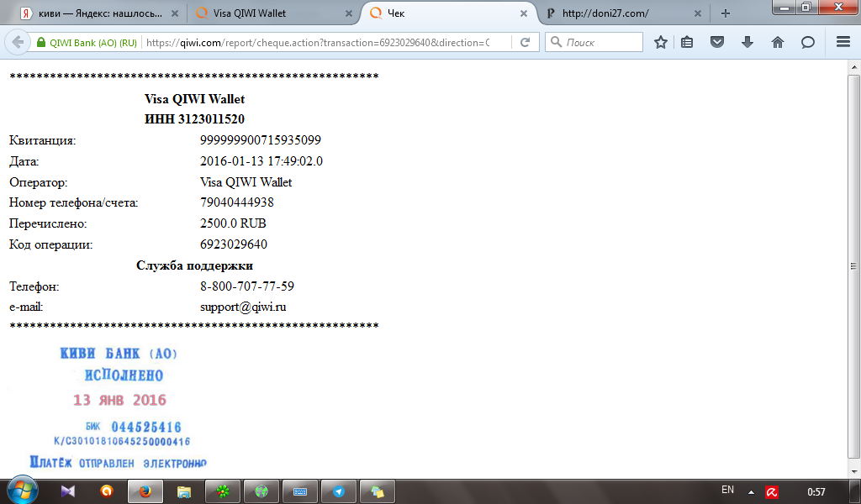Click the red Avira tray icon
The image size is (861, 504).
click(x=772, y=492)
